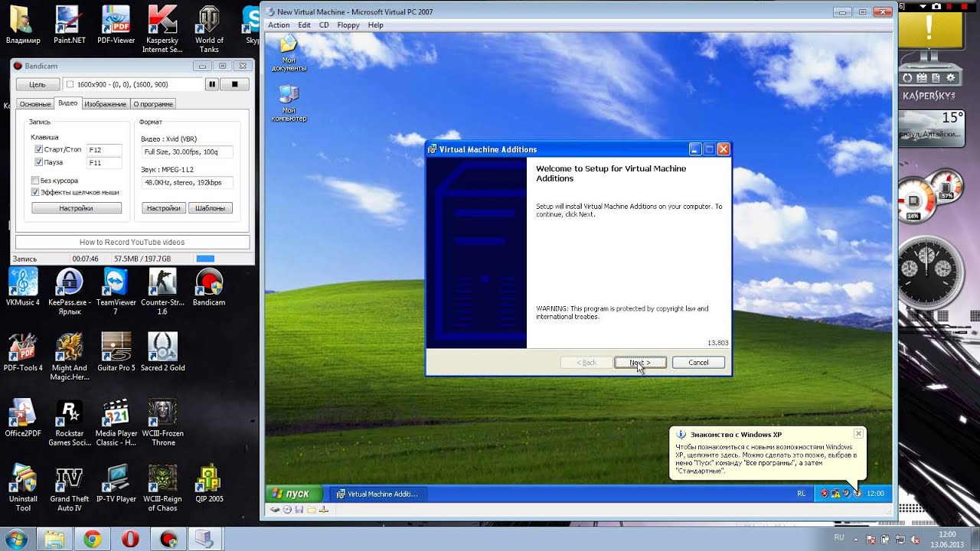Launch TeamViewer 7 from the desktop
The height and width of the screenshot is (551, 980).
(116, 292)
